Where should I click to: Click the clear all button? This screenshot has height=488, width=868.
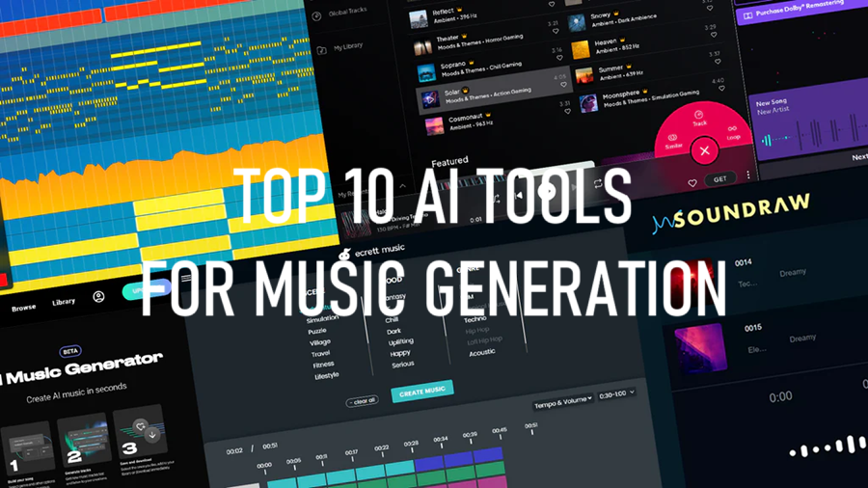click(363, 400)
